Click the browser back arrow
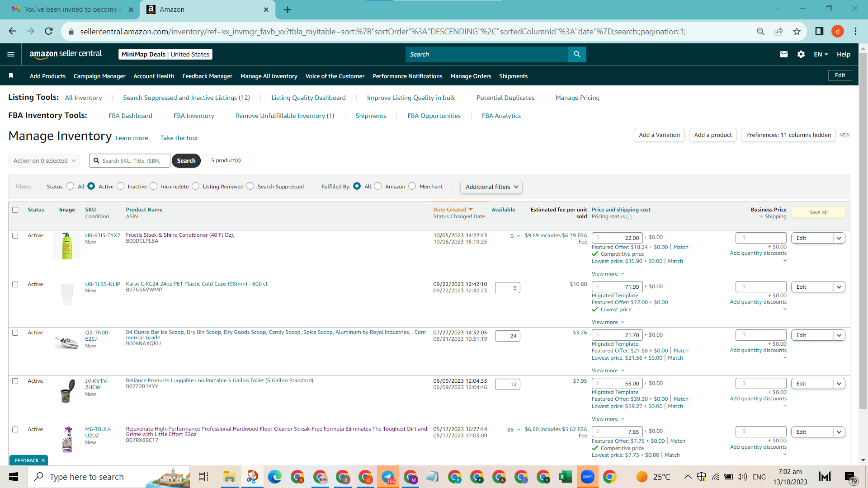 click(x=12, y=31)
